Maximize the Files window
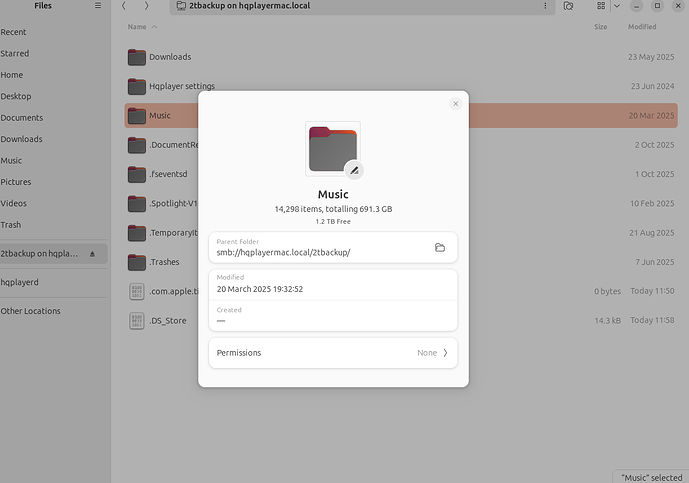The image size is (689, 483). click(x=657, y=6)
